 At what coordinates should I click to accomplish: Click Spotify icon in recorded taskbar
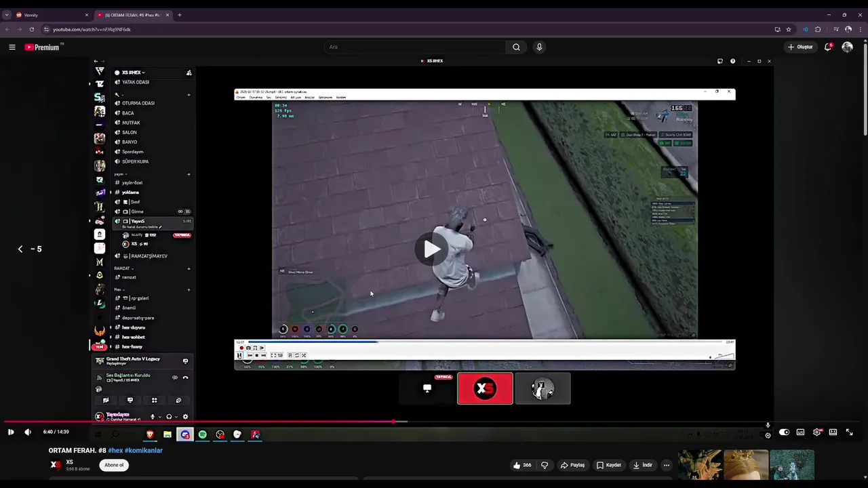click(203, 434)
